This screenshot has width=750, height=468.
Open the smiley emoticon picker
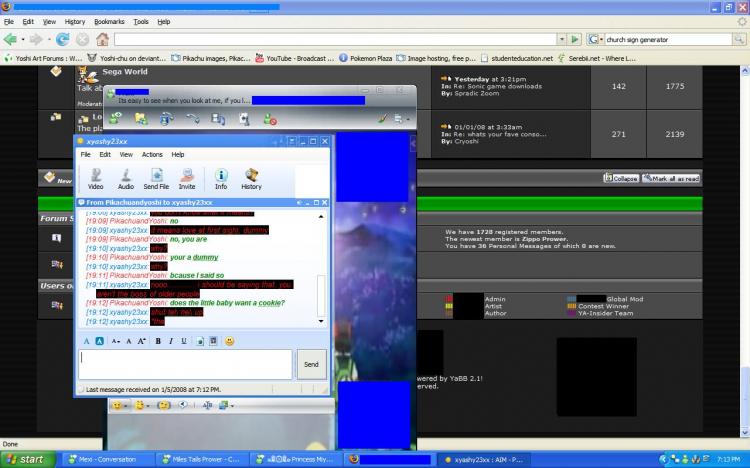point(229,341)
